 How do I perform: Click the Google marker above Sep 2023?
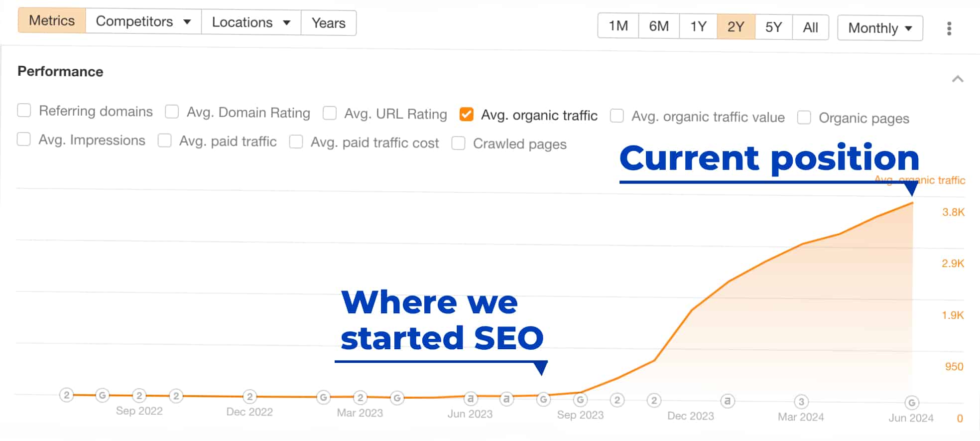coord(580,400)
